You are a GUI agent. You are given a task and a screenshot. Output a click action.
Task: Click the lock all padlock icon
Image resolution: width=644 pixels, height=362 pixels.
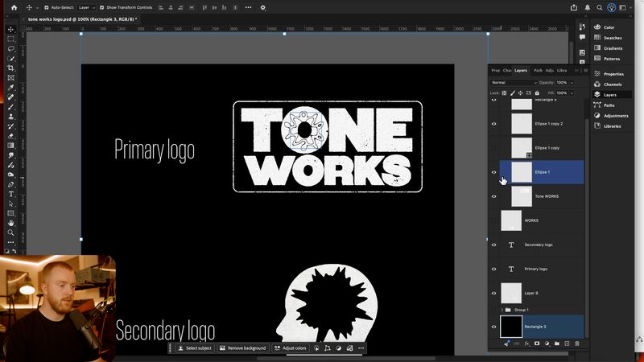[537, 93]
